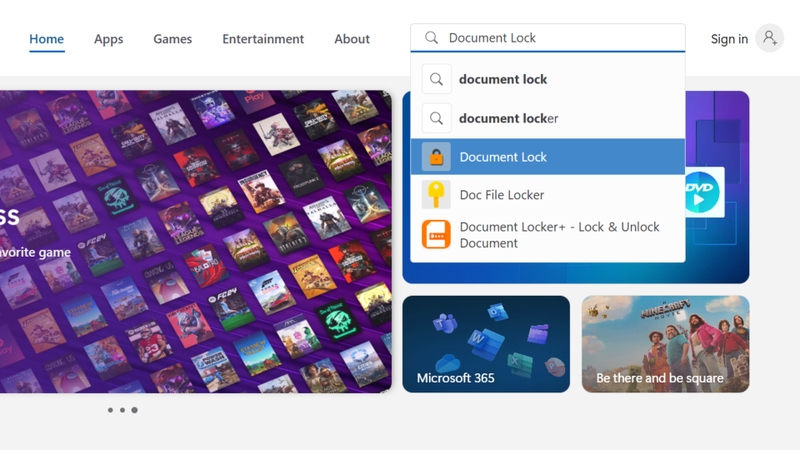800x450 pixels.
Task: Open the user account avatar icon
Action: [x=769, y=38]
